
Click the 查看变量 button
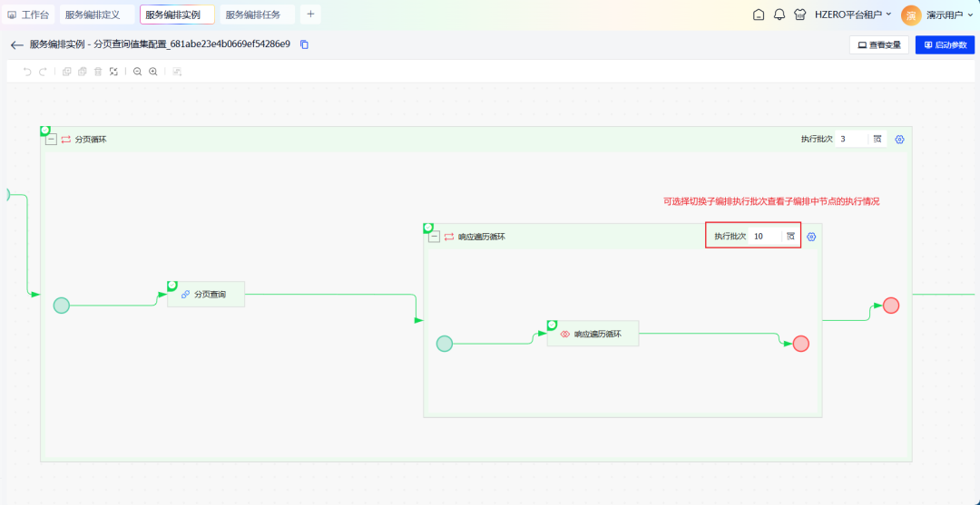point(878,44)
